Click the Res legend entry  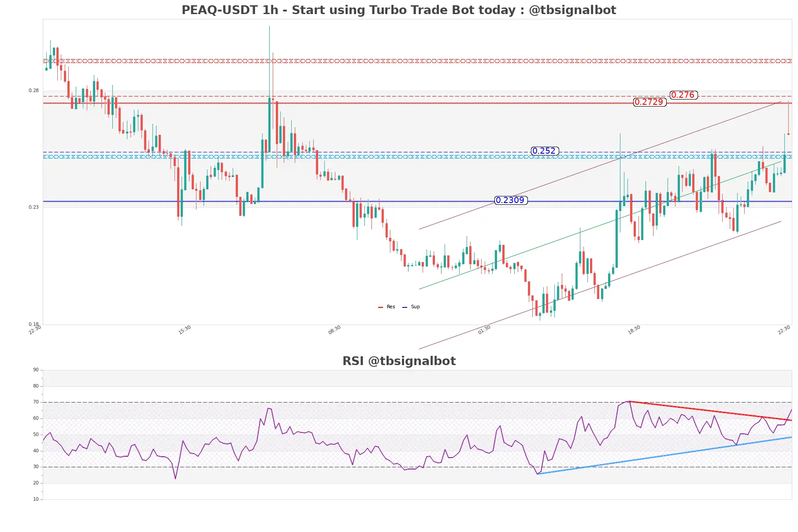386,307
